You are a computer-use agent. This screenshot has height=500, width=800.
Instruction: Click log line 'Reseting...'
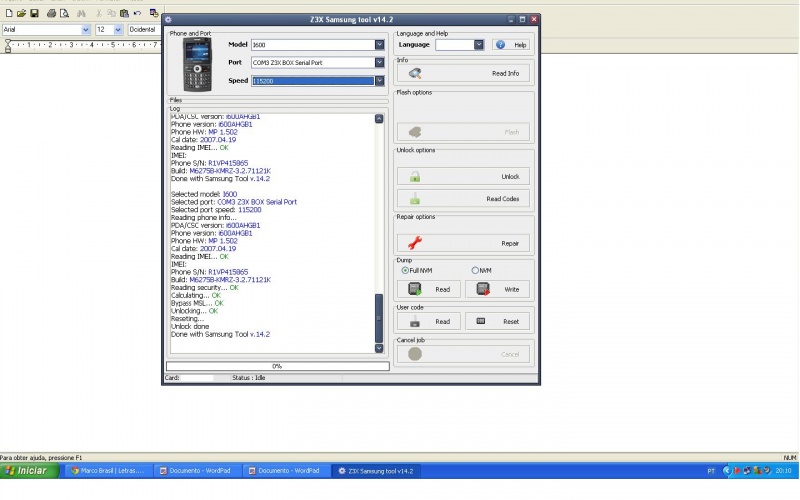coord(187,319)
